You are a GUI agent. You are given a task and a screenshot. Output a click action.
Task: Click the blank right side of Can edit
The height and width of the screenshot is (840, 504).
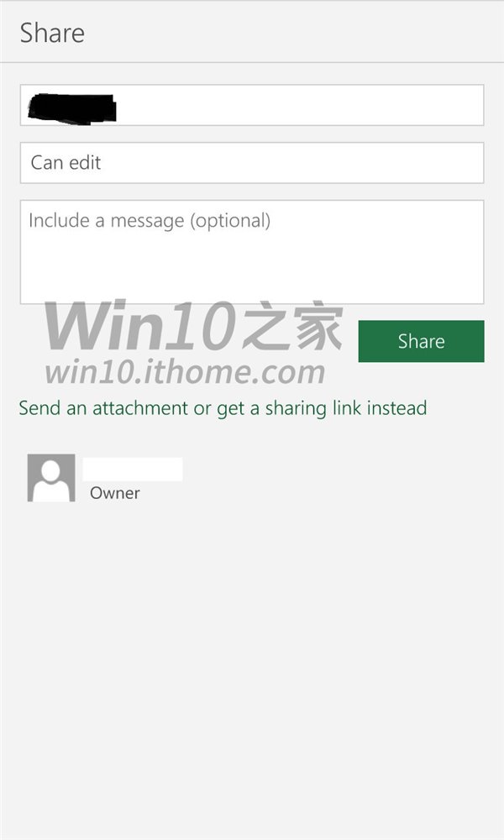pyautogui.click(x=292, y=163)
